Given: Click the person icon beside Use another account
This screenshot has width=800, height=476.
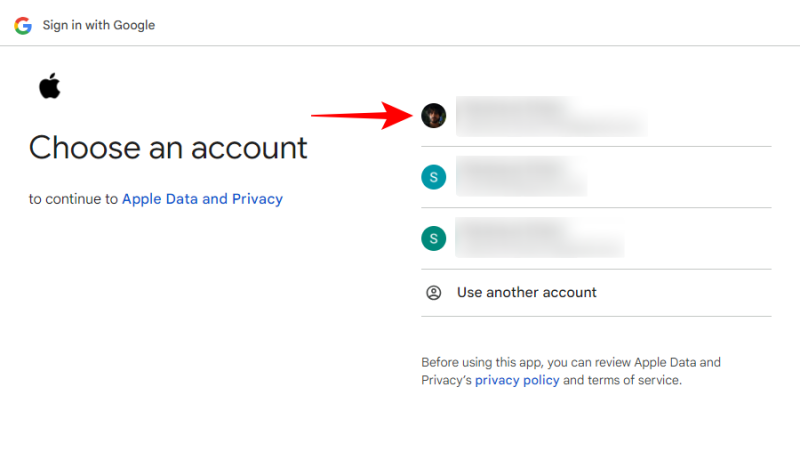Looking at the screenshot, I should coord(434,293).
